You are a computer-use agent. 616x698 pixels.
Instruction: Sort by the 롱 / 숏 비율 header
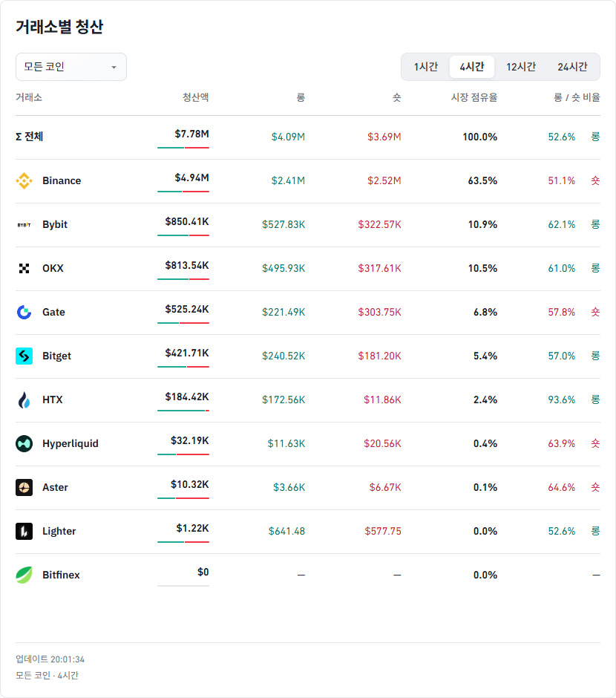(577, 97)
